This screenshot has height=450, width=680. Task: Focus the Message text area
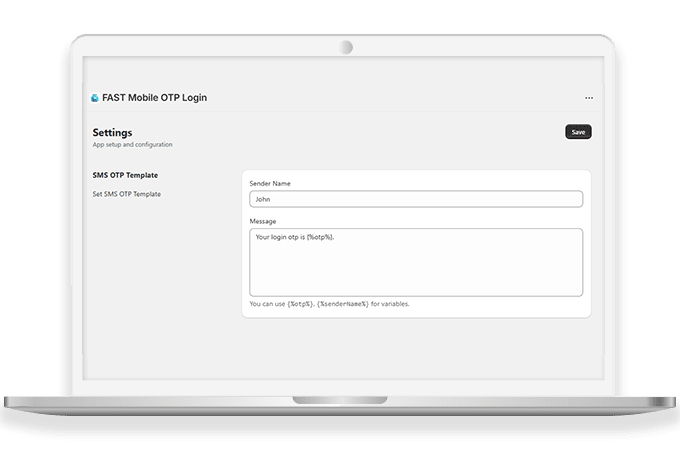[415, 260]
